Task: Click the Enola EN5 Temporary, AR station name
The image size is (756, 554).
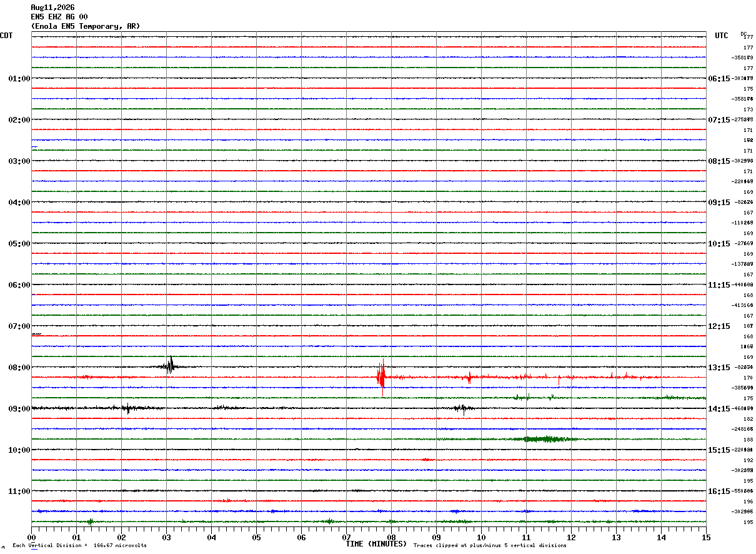Action: point(86,26)
